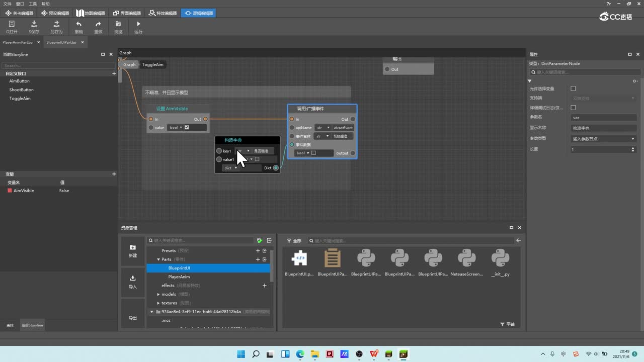Uncheck the value checkbox in 设置 AimVisible node
Image resolution: width=644 pixels, height=362 pixels.
point(187,128)
